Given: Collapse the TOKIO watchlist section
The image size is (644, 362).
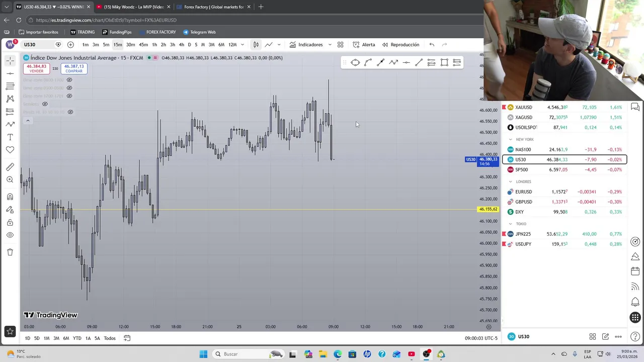Looking at the screenshot, I should click(x=510, y=224).
